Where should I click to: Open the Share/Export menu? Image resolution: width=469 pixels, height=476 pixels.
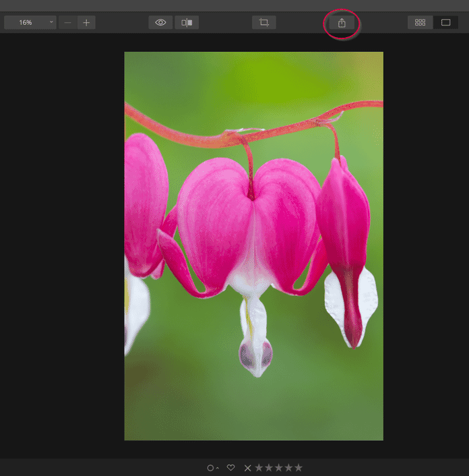click(342, 23)
